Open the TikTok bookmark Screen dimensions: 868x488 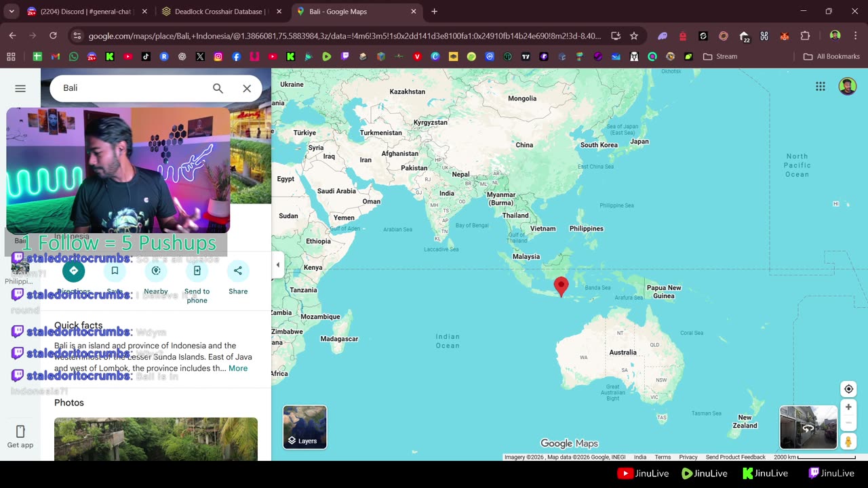coord(146,56)
